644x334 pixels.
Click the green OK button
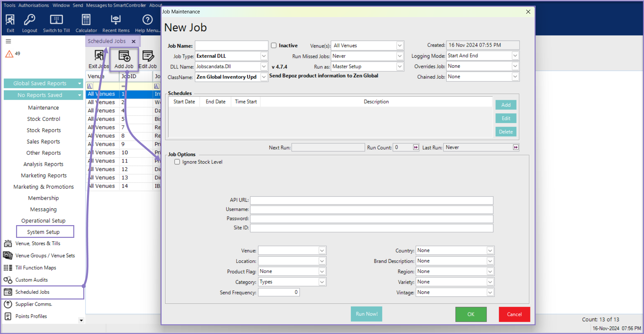coord(471,314)
